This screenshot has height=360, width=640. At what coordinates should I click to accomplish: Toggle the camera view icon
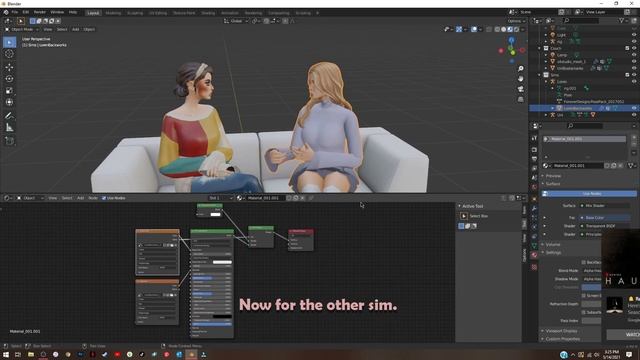click(520, 89)
